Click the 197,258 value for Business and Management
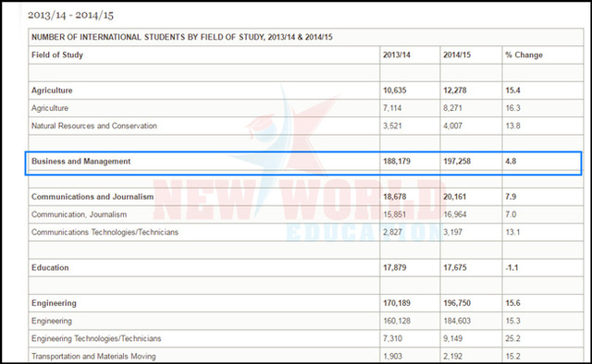The height and width of the screenshot is (364, 592). pyautogui.click(x=457, y=162)
